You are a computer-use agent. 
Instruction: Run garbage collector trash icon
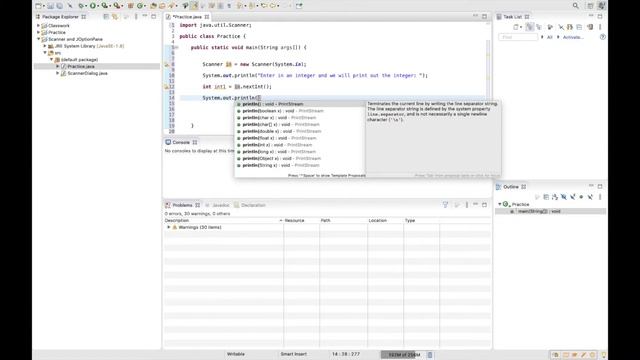click(430, 355)
